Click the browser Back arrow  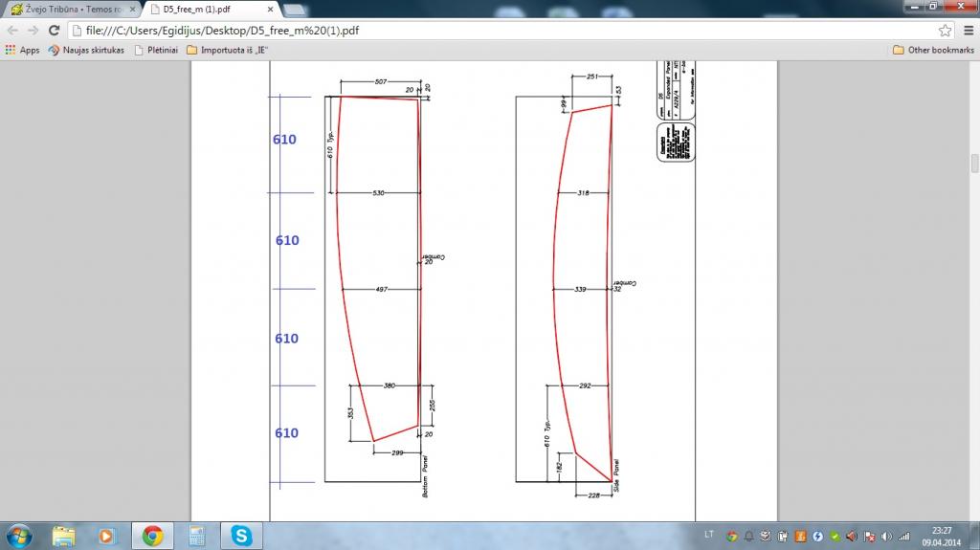(13, 31)
